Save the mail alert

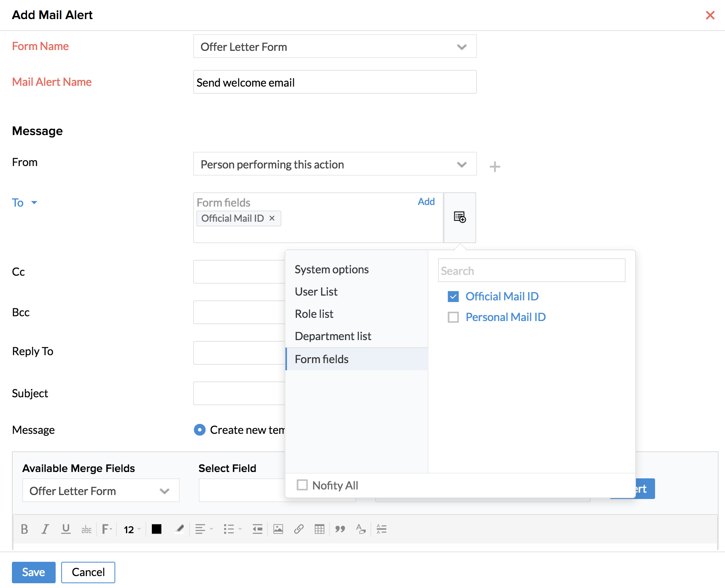(x=33, y=572)
